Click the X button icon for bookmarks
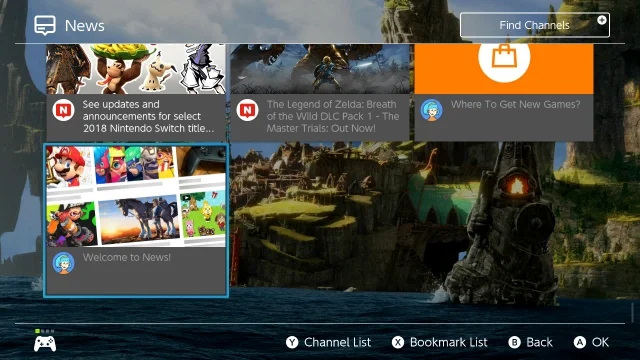 398,342
